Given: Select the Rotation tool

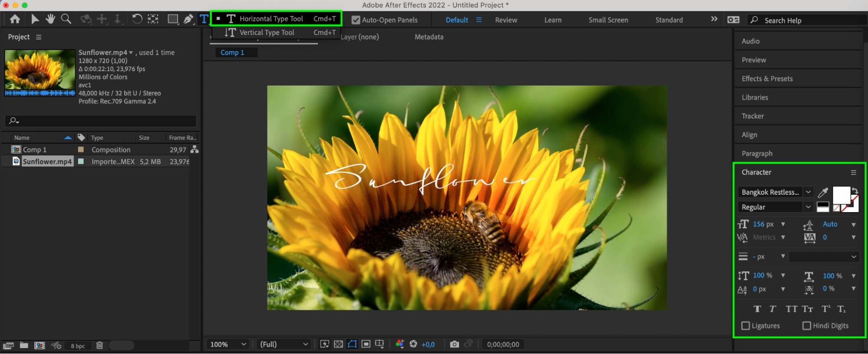Looking at the screenshot, I should coord(137,19).
